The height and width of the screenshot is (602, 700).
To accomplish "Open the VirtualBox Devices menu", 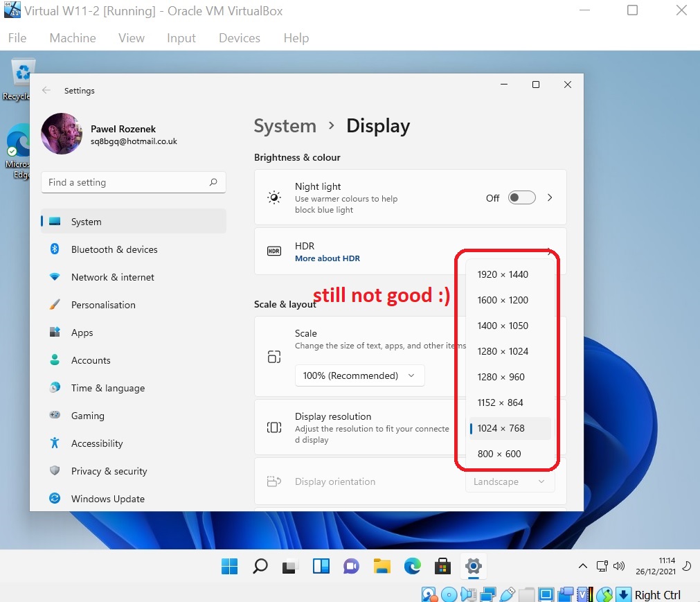I will (x=240, y=38).
